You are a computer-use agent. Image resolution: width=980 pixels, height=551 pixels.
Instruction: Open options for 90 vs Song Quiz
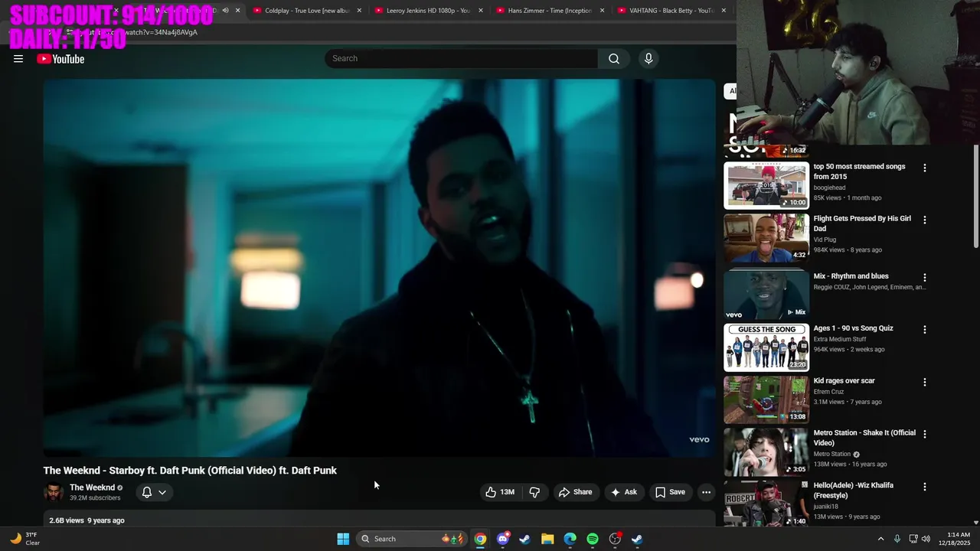tap(924, 329)
